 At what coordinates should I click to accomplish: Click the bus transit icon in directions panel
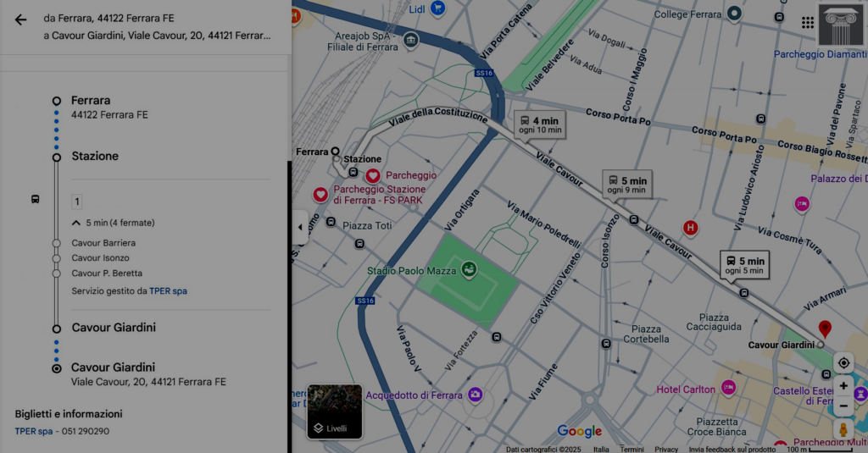pos(35,199)
